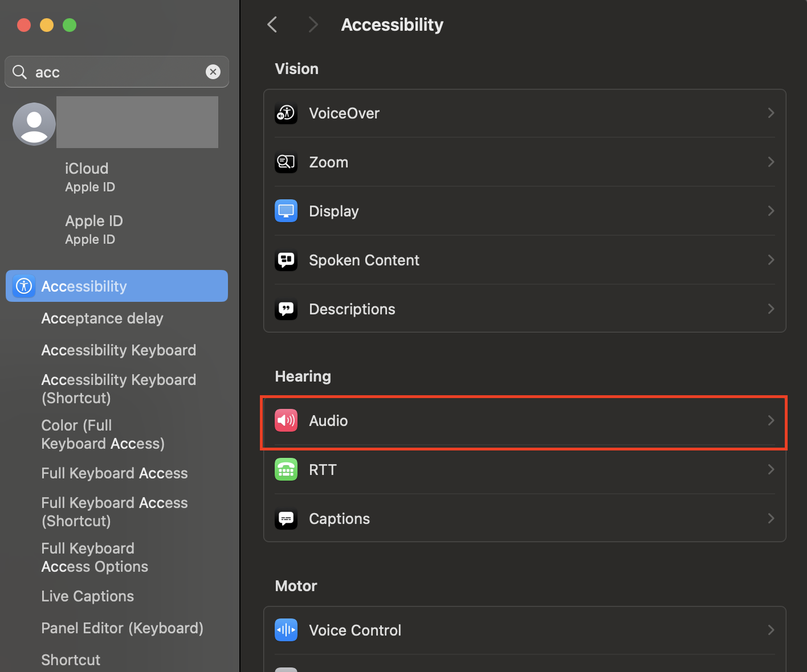The width and height of the screenshot is (807, 672).
Task: Click the Accessibility icon in sidebar
Action: tap(24, 286)
